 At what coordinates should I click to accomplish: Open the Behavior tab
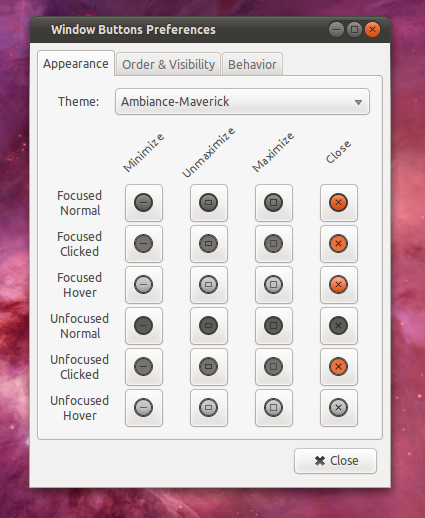252,64
